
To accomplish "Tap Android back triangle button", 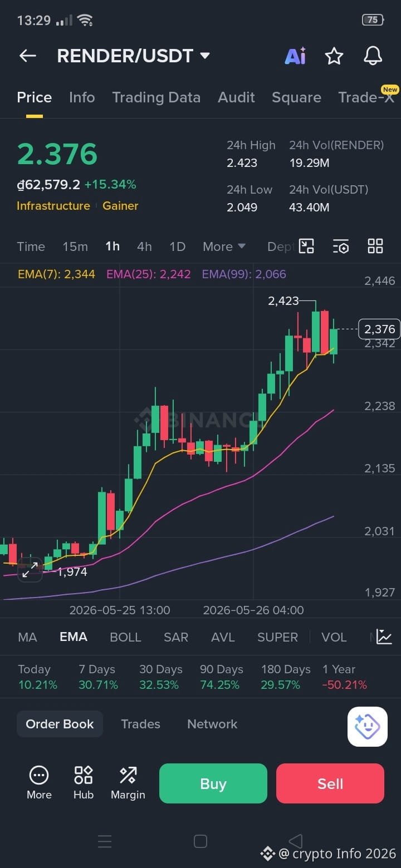I will (x=296, y=841).
